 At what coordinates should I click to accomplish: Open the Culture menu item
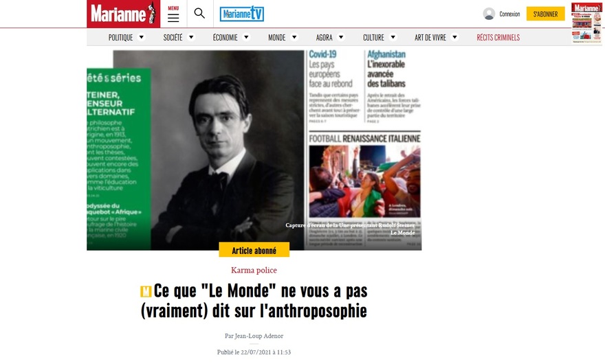373,37
